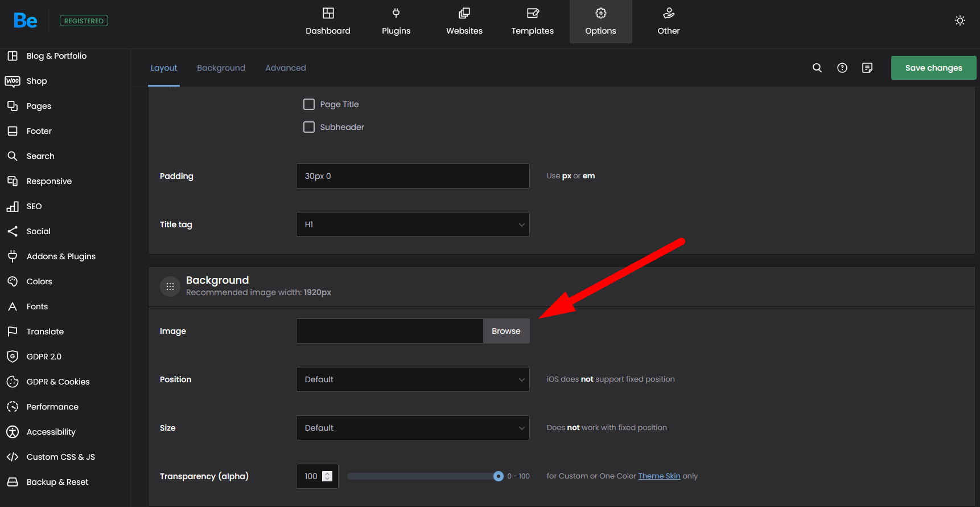This screenshot has width=980, height=507.
Task: Expand the Size dropdown
Action: coord(413,428)
